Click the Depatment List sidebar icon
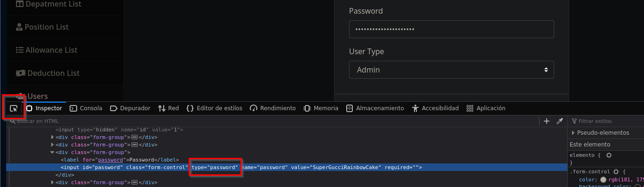Image resolution: width=644 pixels, height=187 pixels. click(x=20, y=4)
